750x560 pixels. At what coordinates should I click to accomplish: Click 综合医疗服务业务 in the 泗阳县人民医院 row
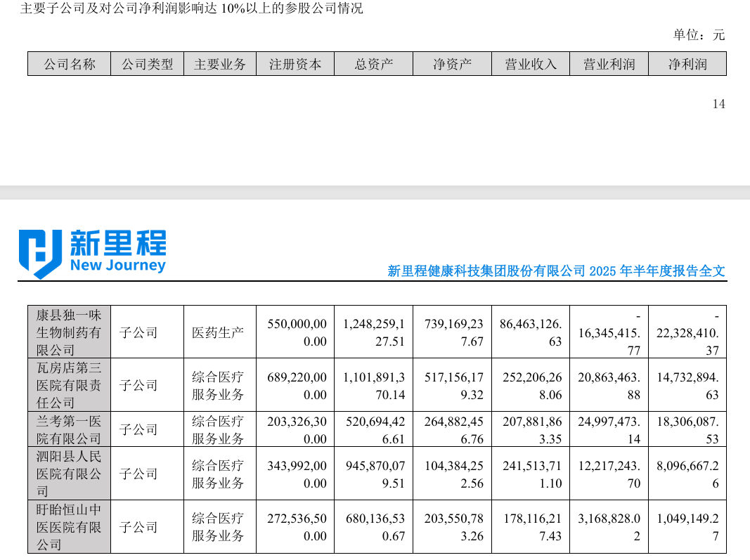pyautogui.click(x=218, y=474)
